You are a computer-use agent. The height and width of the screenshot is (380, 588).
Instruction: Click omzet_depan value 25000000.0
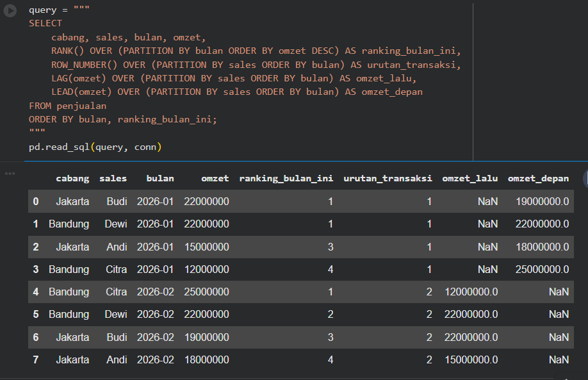542,269
